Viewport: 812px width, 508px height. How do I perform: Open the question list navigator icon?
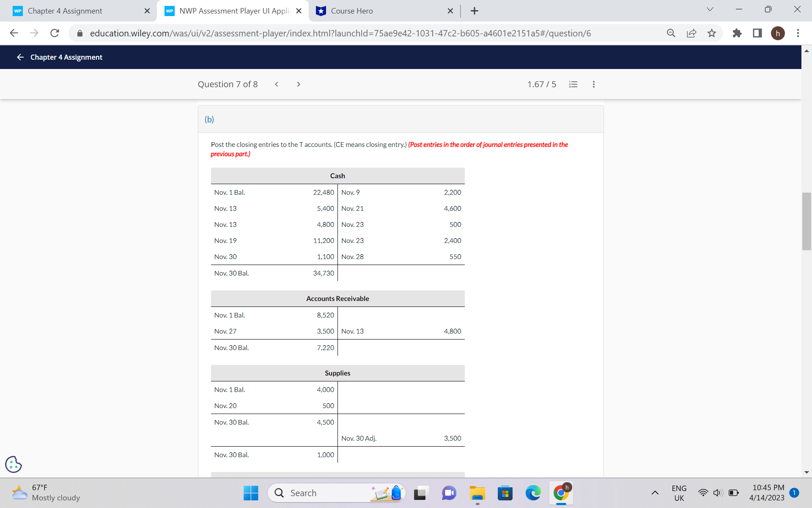pos(573,84)
